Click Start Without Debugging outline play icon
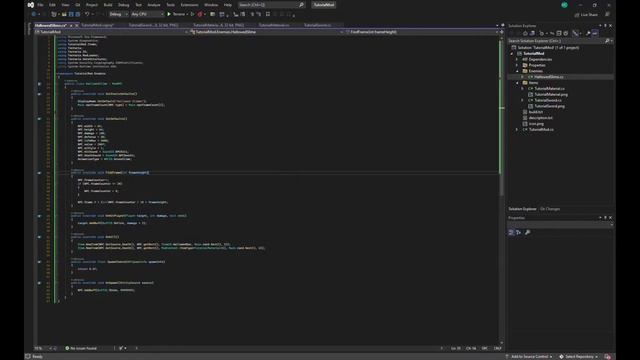 (x=193, y=14)
